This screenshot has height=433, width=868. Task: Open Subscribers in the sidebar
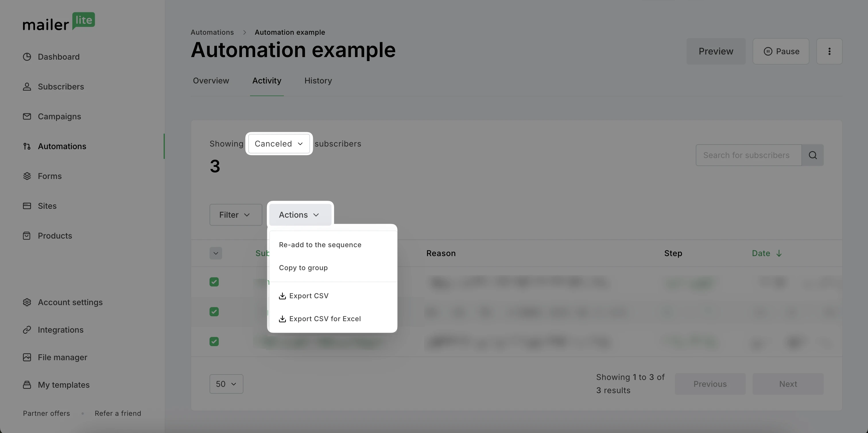click(61, 87)
